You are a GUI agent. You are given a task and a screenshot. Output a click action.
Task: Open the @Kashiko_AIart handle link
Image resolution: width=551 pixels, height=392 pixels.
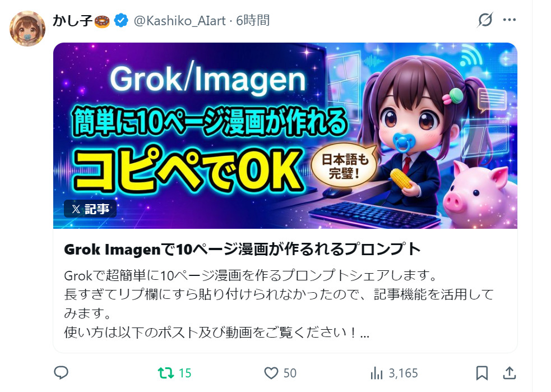[x=179, y=21]
